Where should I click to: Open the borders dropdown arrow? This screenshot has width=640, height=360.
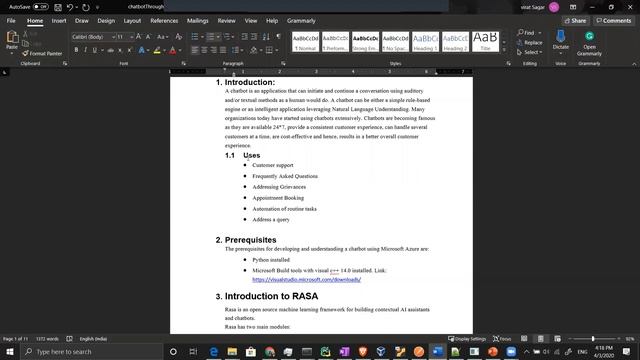277,50
